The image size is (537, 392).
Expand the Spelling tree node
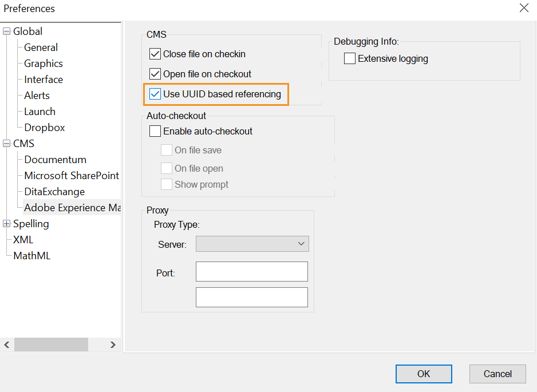click(x=7, y=224)
